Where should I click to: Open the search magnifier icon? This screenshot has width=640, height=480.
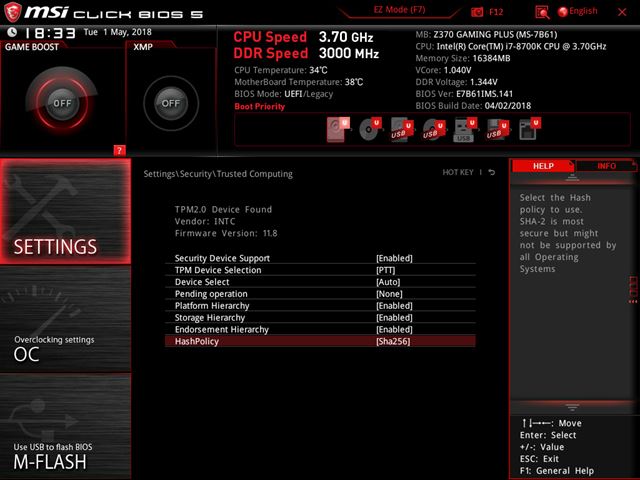point(542,12)
